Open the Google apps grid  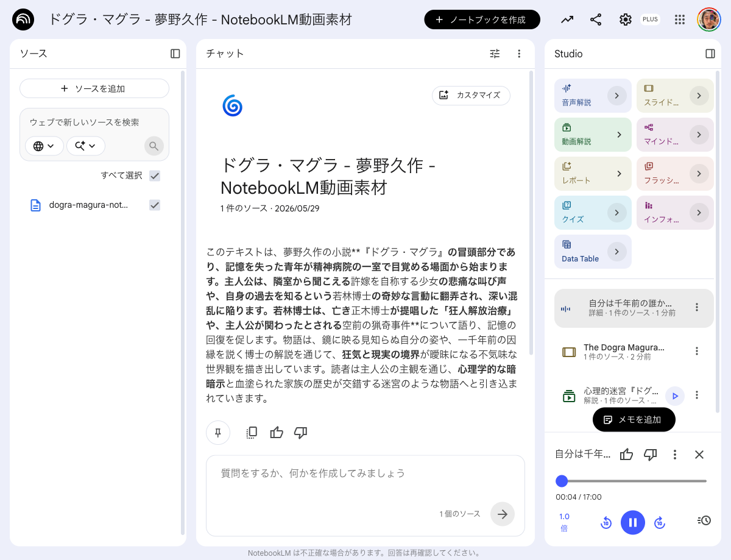[x=680, y=19]
